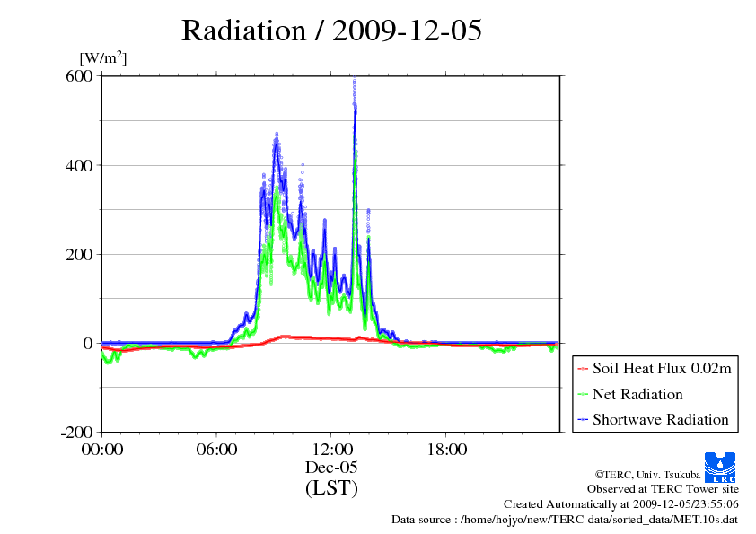Click the y-axis value '400'

(79, 166)
